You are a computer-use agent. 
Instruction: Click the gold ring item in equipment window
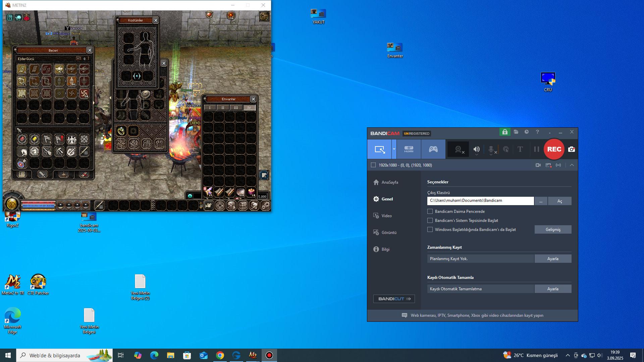pyautogui.click(x=121, y=131)
